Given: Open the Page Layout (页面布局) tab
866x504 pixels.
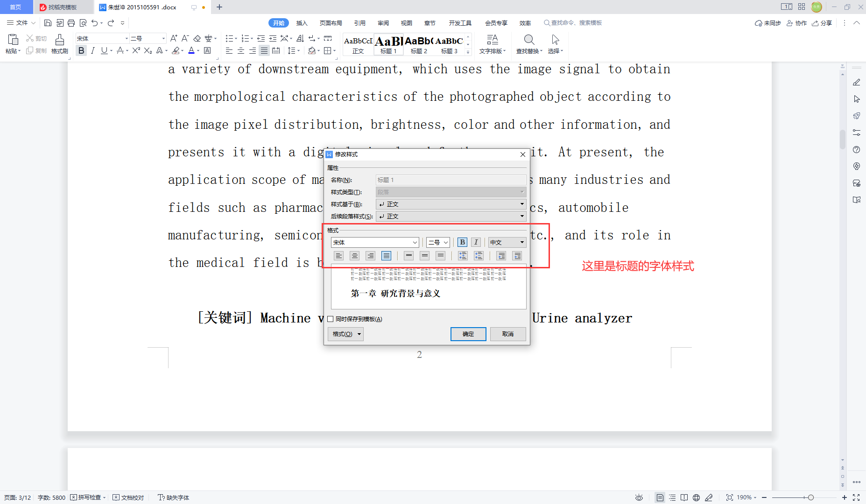Looking at the screenshot, I should point(331,23).
